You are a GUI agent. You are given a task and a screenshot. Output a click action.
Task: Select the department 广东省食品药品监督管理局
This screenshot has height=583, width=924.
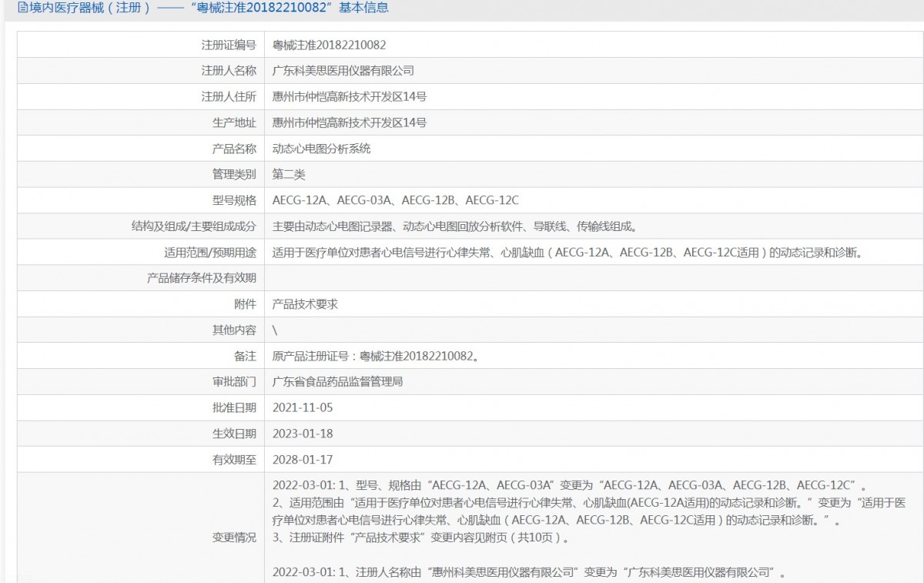click(337, 381)
